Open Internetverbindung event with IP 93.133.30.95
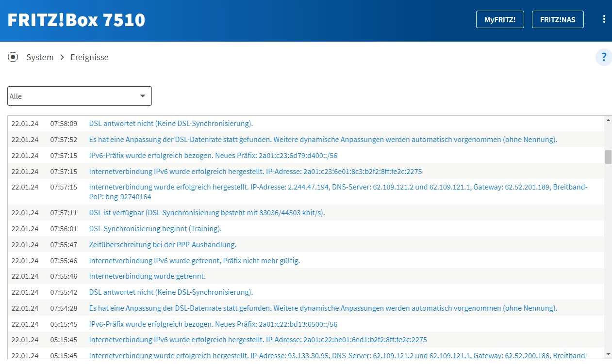The image size is (612, 364). click(338, 356)
